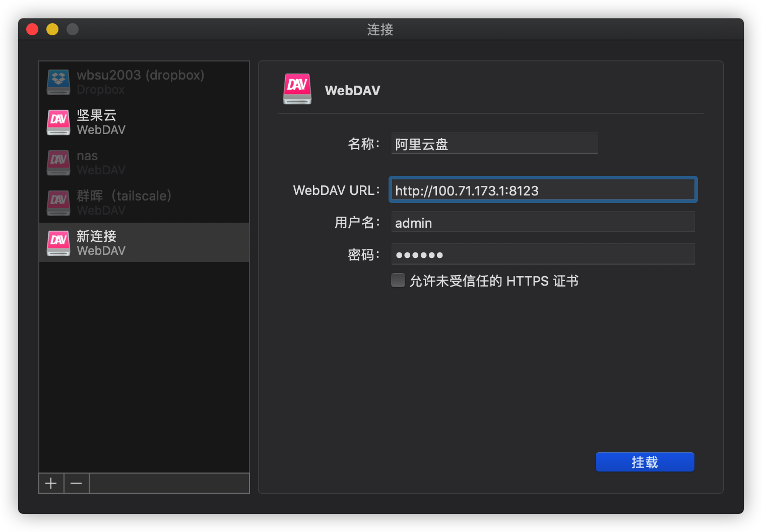This screenshot has height=532, width=762.
Task: Click the large WebDAV header icon
Action: [297, 89]
